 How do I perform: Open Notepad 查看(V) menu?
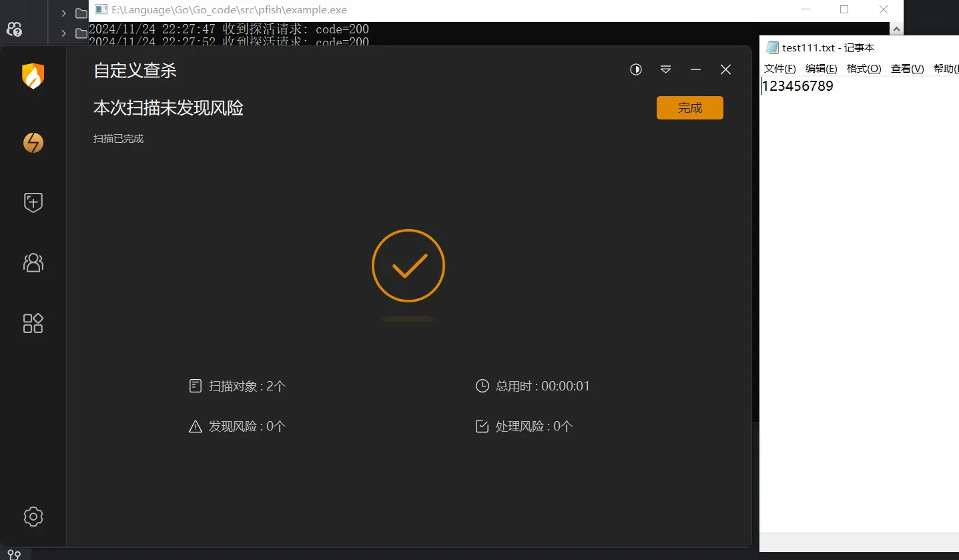pyautogui.click(x=907, y=69)
